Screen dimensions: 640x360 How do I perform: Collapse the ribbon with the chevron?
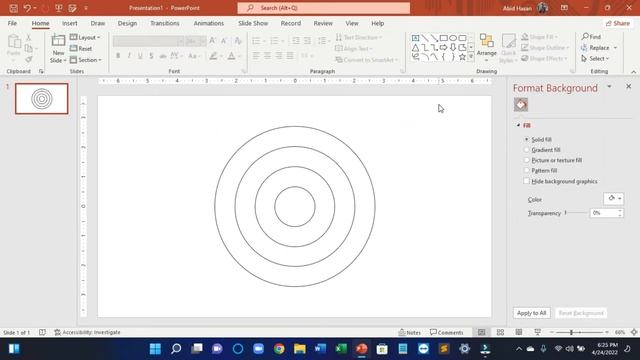[x=633, y=71]
